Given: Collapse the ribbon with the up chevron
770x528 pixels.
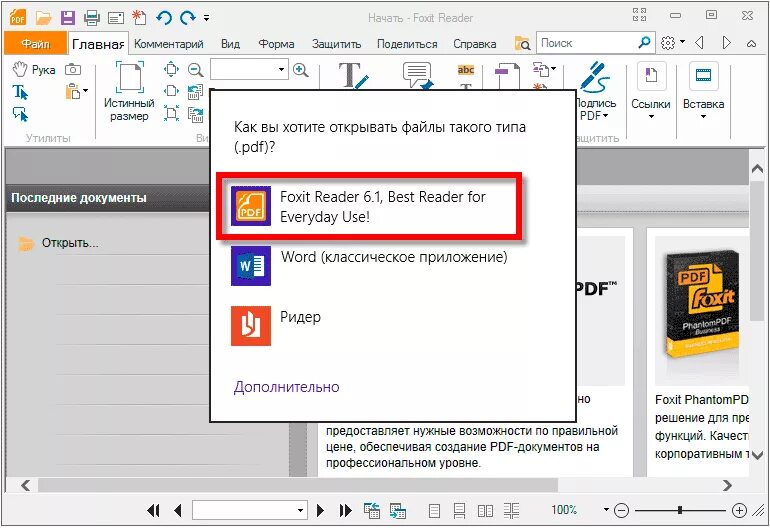Looking at the screenshot, I should (x=751, y=44).
